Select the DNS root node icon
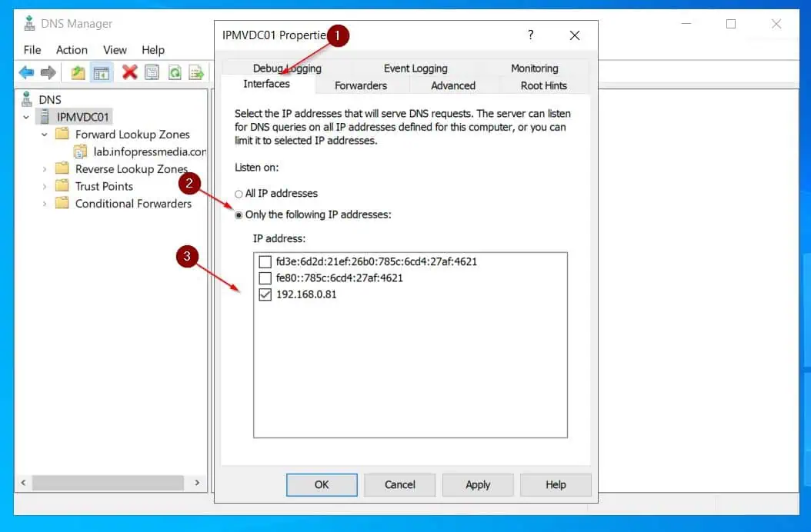 [27, 98]
